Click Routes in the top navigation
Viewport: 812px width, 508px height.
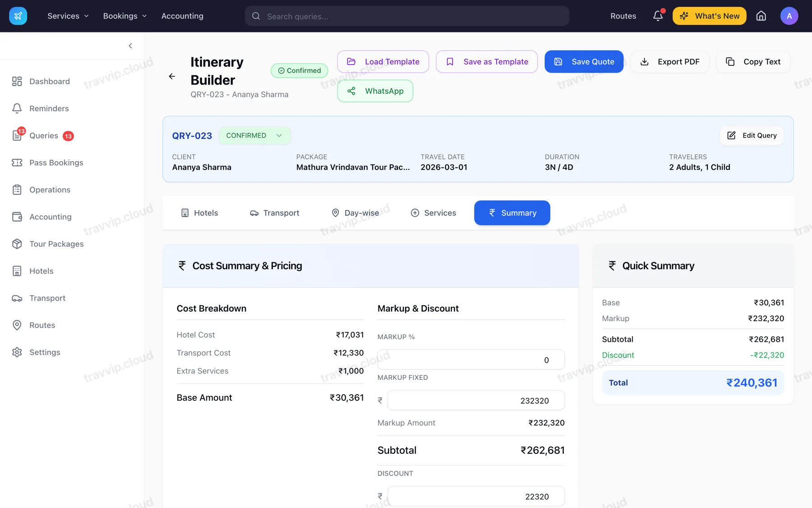(x=623, y=16)
